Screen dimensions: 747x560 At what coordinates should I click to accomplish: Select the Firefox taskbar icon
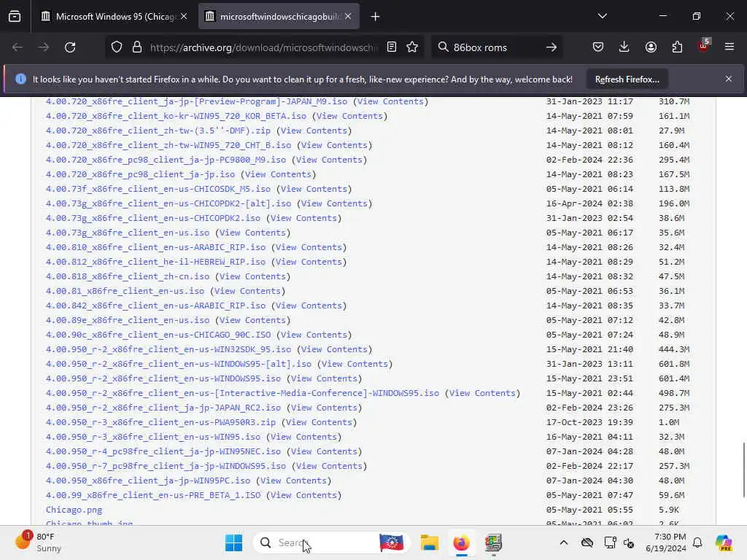point(461,542)
